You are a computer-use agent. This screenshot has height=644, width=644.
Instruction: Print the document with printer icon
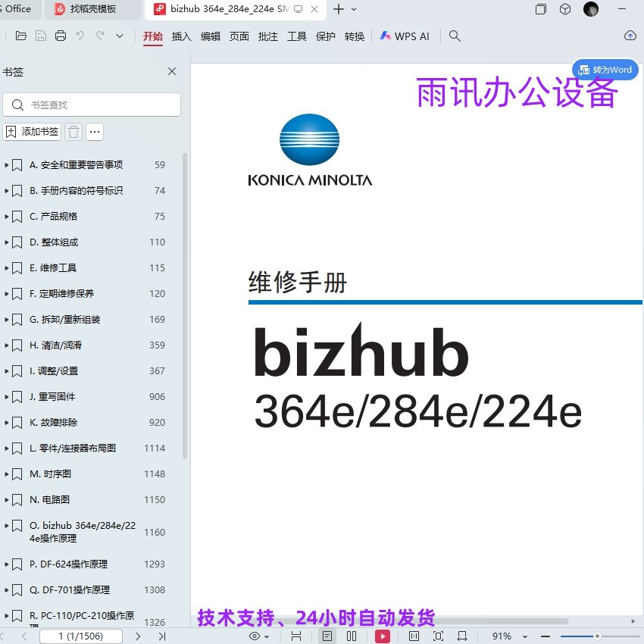coord(61,36)
